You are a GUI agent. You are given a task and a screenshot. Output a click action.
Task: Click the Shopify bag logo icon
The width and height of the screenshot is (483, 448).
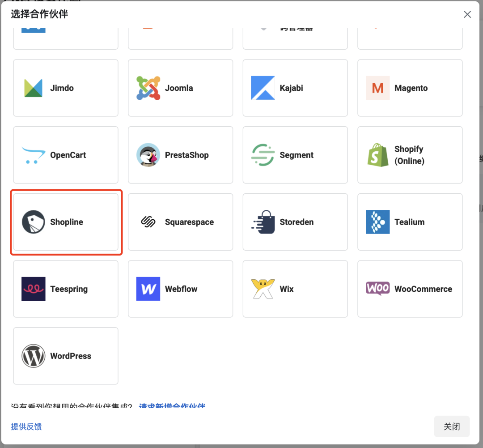[377, 155]
